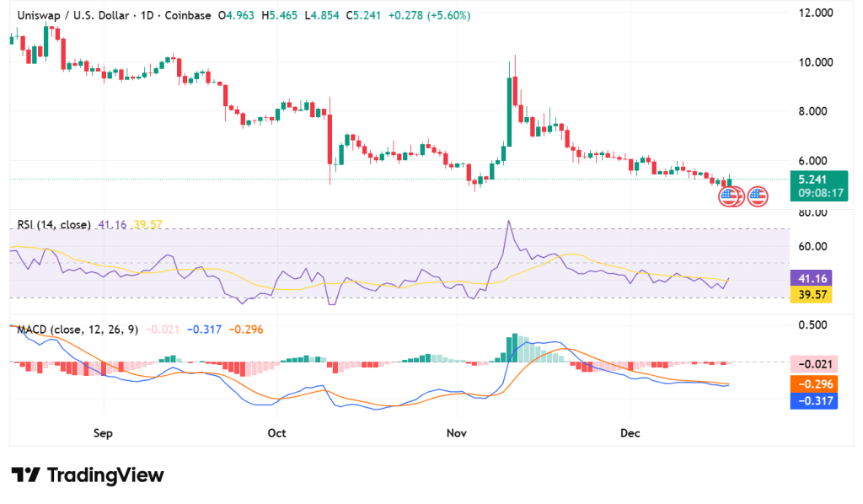Image resolution: width=863 pixels, height=504 pixels.
Task: Click the Dec label on the time axis
Action: pos(630,433)
